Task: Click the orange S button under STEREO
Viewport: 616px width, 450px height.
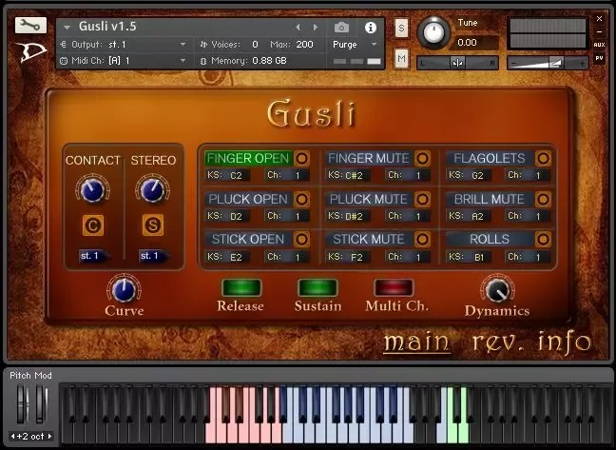Action: [152, 224]
